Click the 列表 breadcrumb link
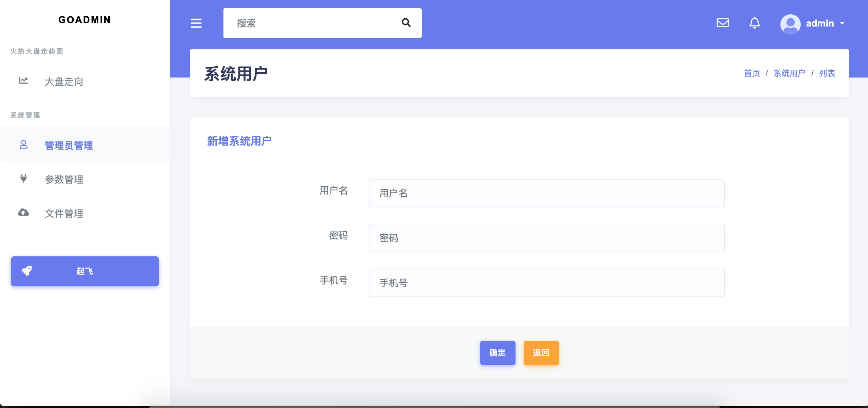Image resolution: width=868 pixels, height=408 pixels. click(827, 73)
